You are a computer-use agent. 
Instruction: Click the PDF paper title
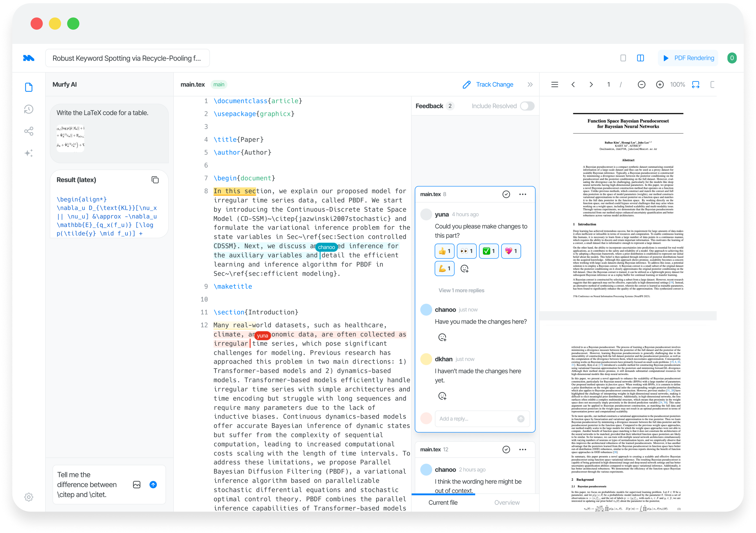click(628, 124)
